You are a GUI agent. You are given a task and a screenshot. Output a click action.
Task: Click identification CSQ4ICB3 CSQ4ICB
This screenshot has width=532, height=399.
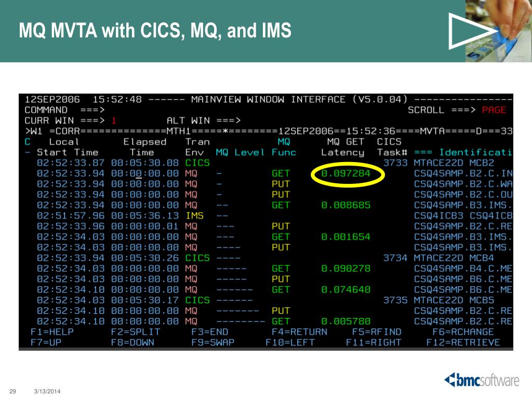463,216
